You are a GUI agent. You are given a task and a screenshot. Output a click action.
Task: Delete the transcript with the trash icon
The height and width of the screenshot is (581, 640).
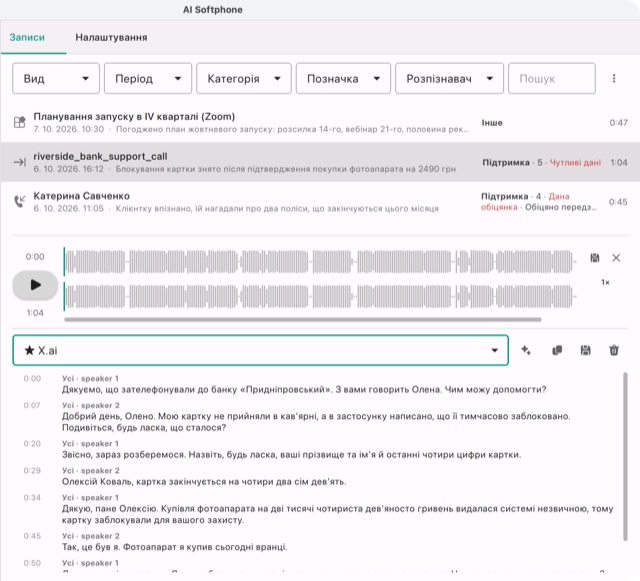(614, 350)
